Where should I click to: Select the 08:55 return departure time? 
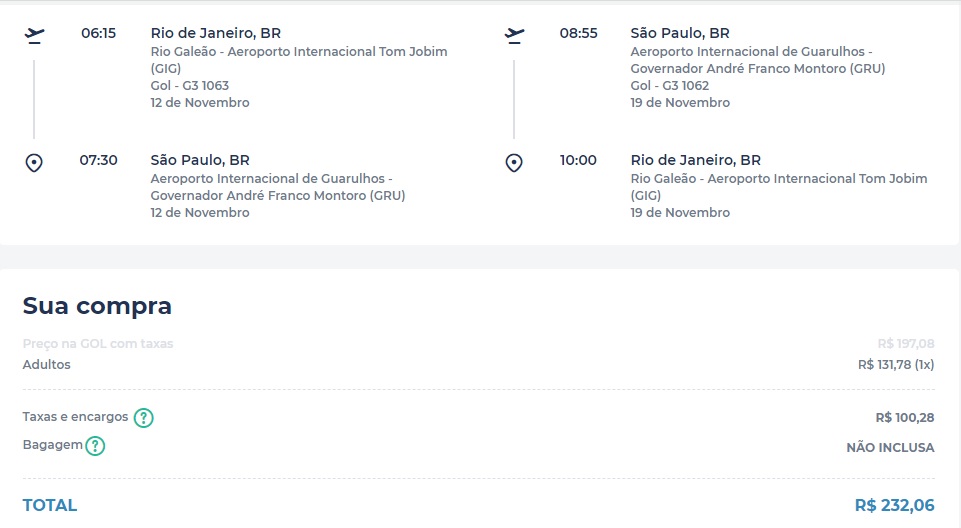pos(578,33)
